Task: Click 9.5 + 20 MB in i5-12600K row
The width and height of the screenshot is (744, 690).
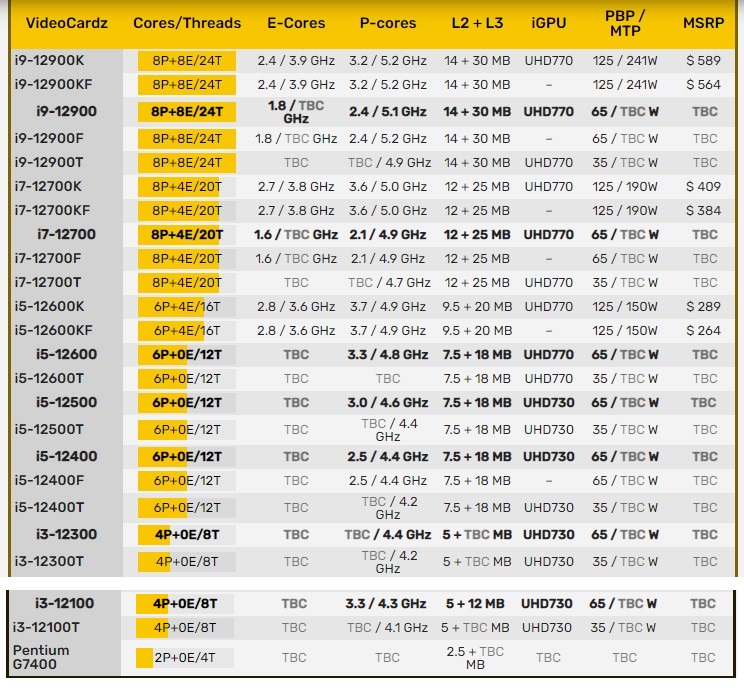Action: pyautogui.click(x=477, y=306)
